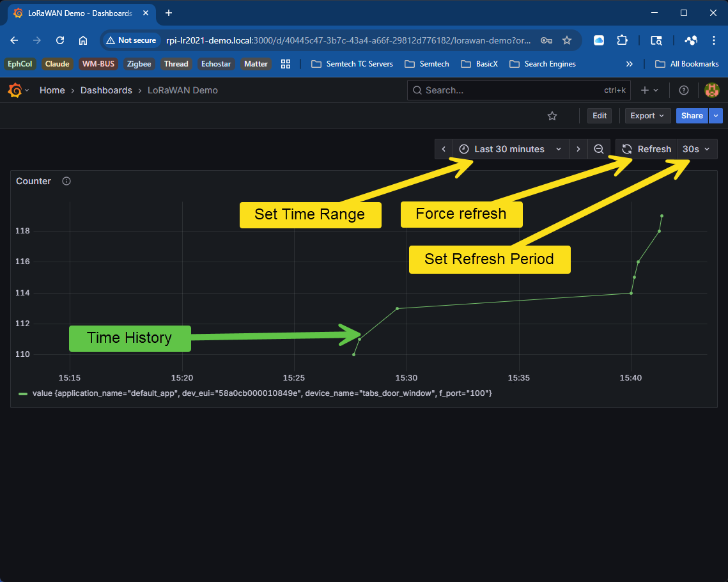The image size is (728, 582).
Task: Open Search Engines bookmark folder
Action: 543,64
